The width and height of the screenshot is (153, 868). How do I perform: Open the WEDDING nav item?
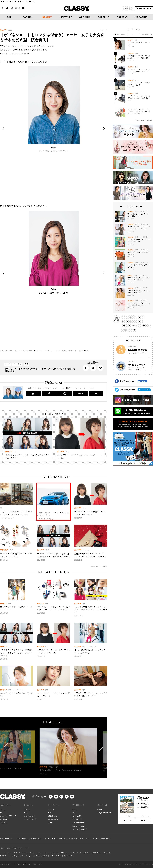coord(85,17)
